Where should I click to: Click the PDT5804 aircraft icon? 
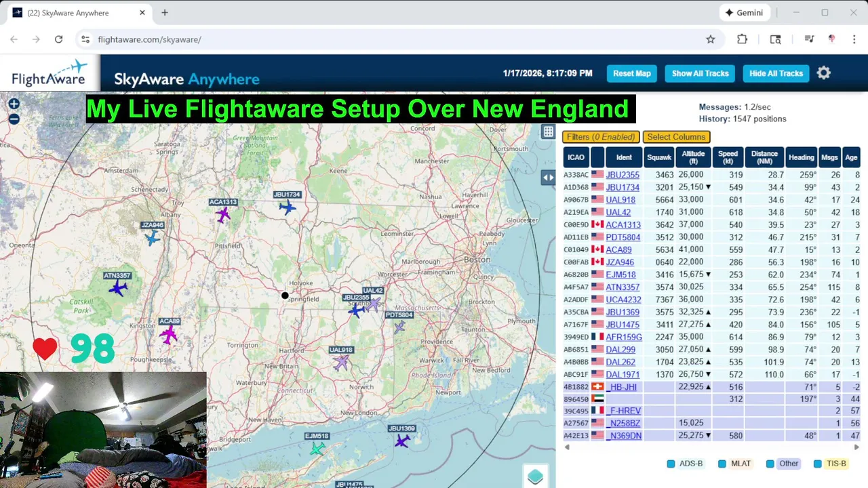click(399, 327)
